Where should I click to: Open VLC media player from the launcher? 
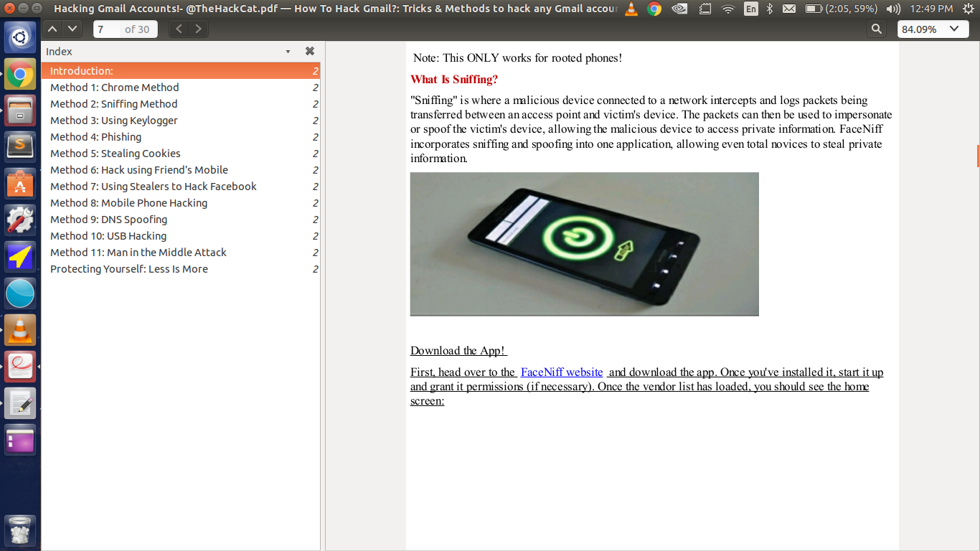point(19,329)
